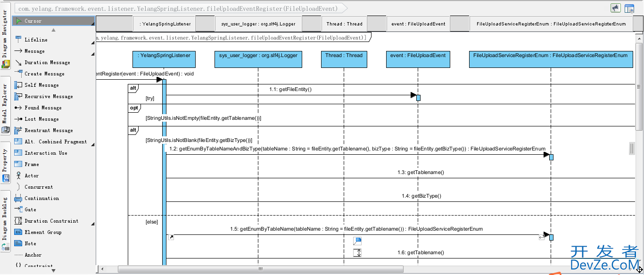Click the right-edge panel splitter handle
The image size is (644, 275).
coord(632,149)
